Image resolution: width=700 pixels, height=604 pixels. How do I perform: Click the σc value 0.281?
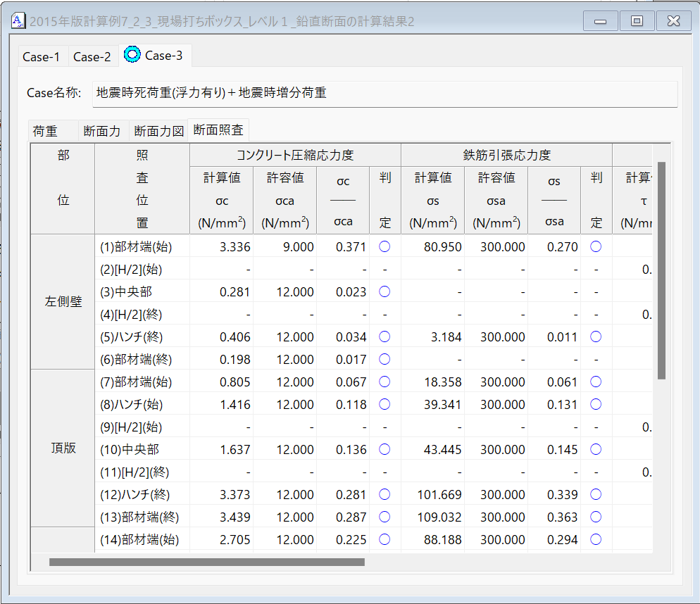235,291
